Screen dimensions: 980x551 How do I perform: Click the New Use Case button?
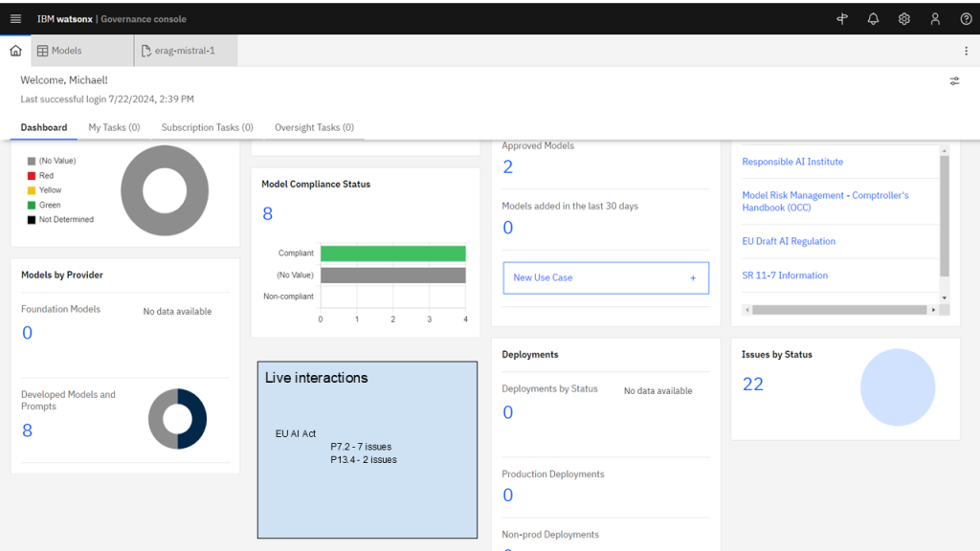[605, 276]
